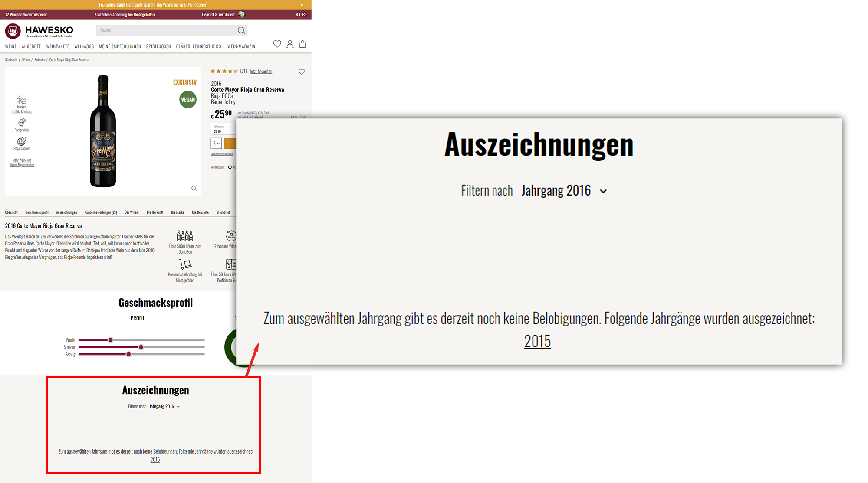This screenshot has width=868, height=483.
Task: Open the WEIN-MAGAZIN menu
Action: coord(241,46)
